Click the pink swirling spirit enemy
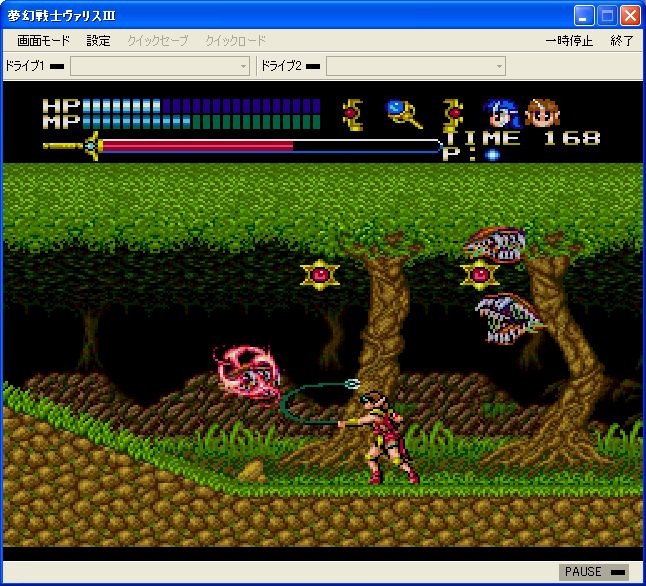 point(247,375)
